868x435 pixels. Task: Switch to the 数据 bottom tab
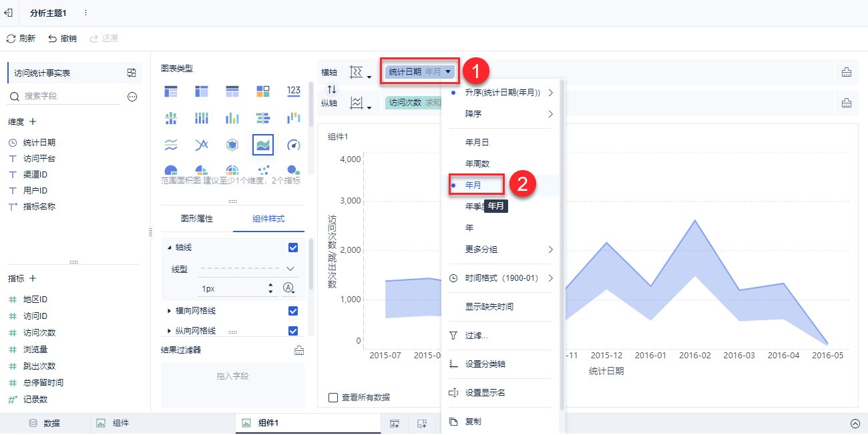[45, 424]
